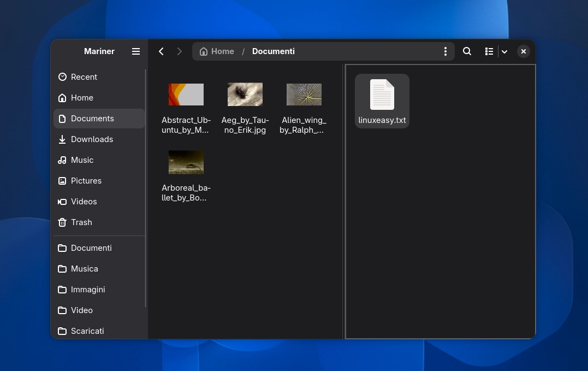Click the Downloads arrow icon
The width and height of the screenshot is (588, 371).
(x=62, y=139)
